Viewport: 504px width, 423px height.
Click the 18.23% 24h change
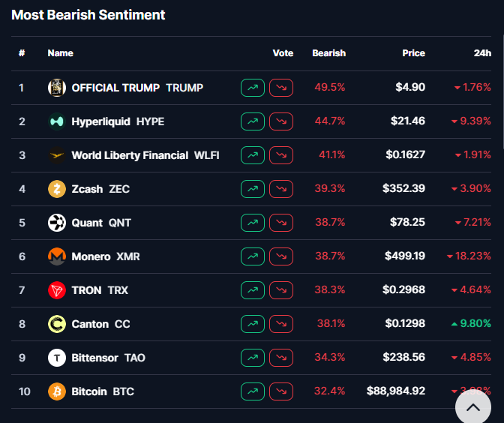click(469, 256)
